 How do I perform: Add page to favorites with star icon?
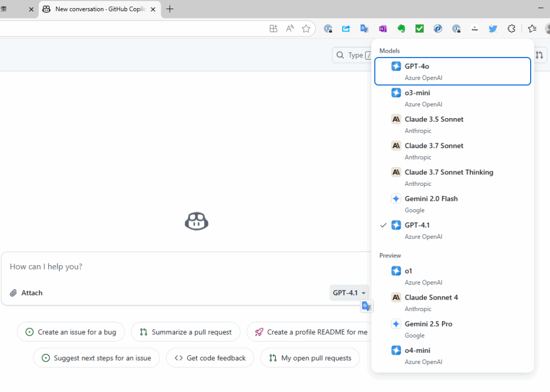point(306,29)
